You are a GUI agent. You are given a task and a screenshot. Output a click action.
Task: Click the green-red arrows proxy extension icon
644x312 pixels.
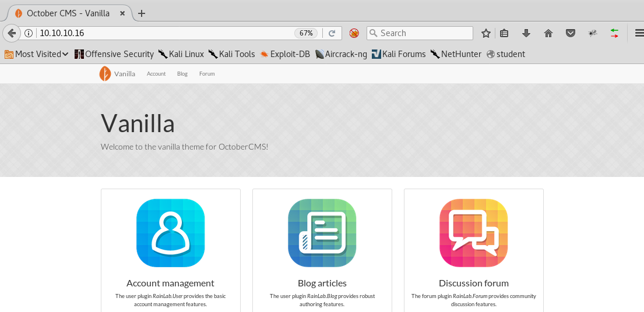pos(614,33)
